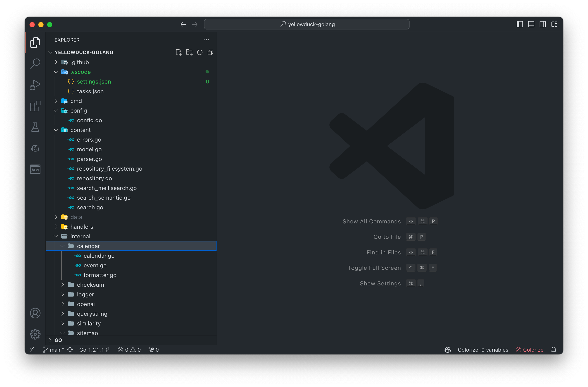Image resolution: width=588 pixels, height=387 pixels.
Task: Go forward in navigation history
Action: [x=195, y=24]
